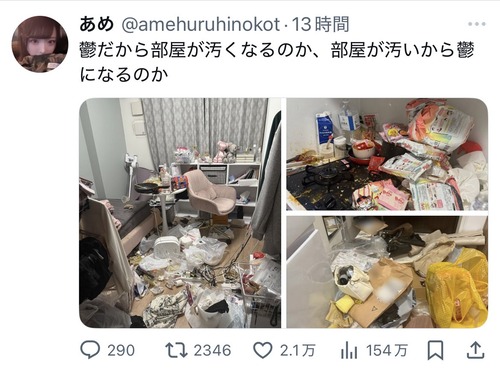Click the tweet text line になるのか
The width and height of the screenshot is (500, 374).
(124, 75)
